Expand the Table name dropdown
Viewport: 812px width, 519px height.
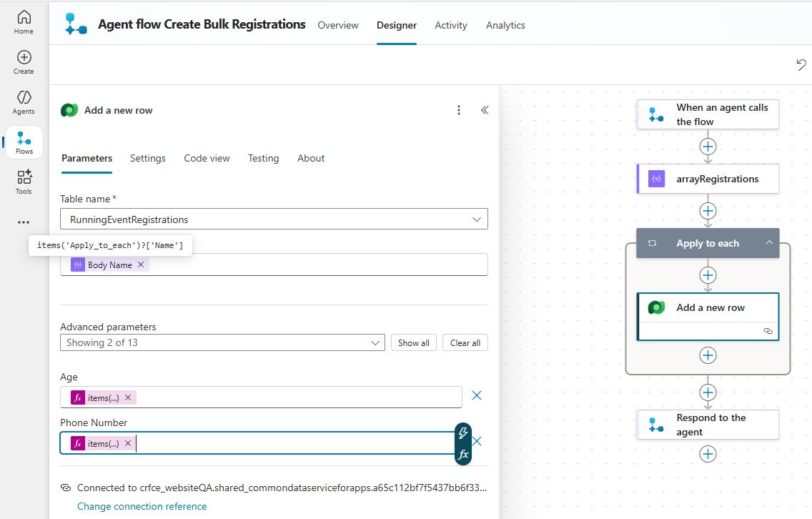477,219
